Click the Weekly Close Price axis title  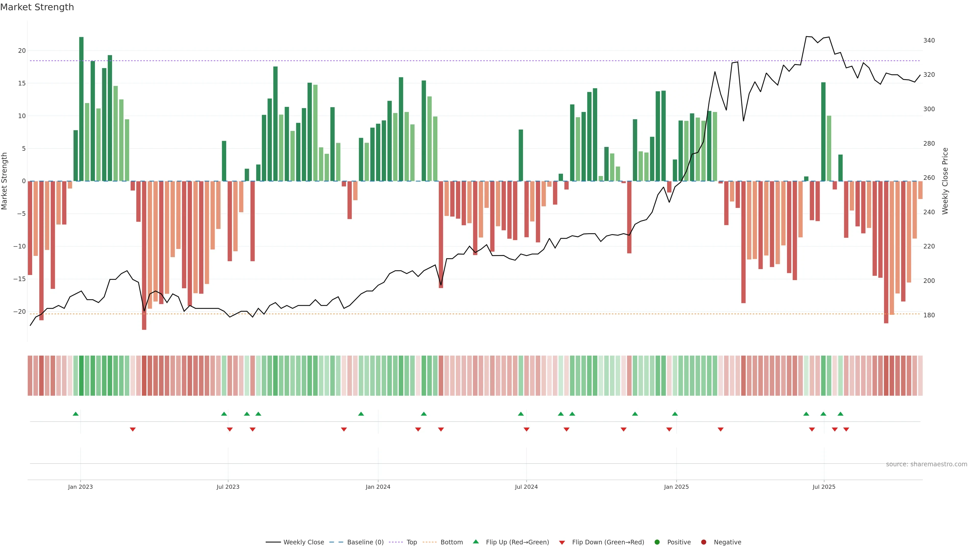pos(945,181)
